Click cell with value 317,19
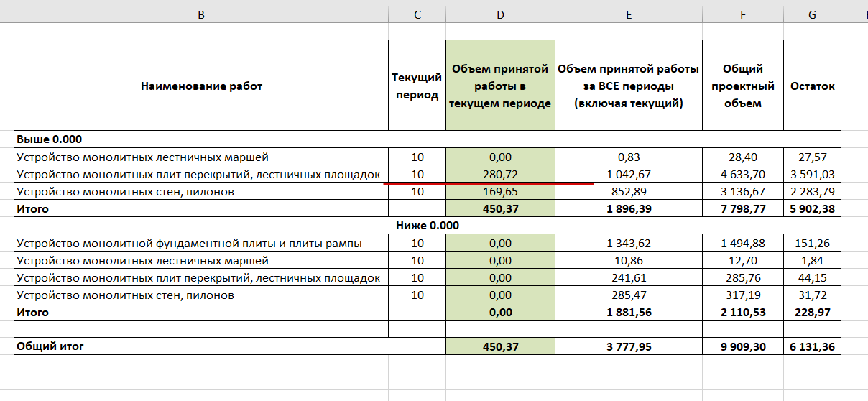Image resolution: width=868 pixels, height=401 pixels. [743, 295]
